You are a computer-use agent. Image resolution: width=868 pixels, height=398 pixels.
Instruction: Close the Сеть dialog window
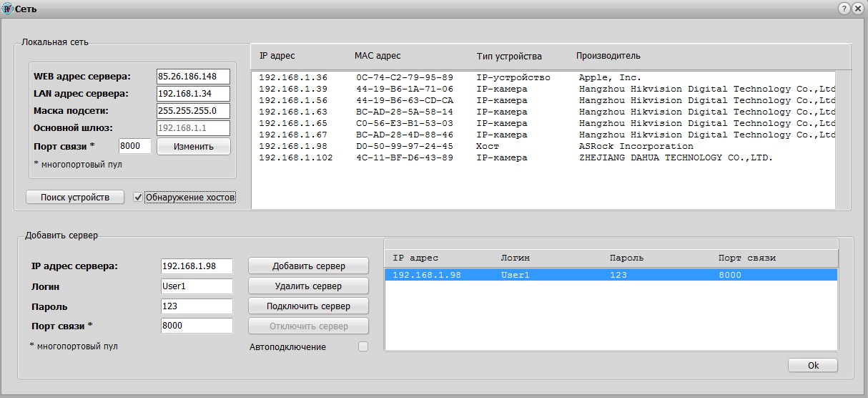click(x=858, y=9)
